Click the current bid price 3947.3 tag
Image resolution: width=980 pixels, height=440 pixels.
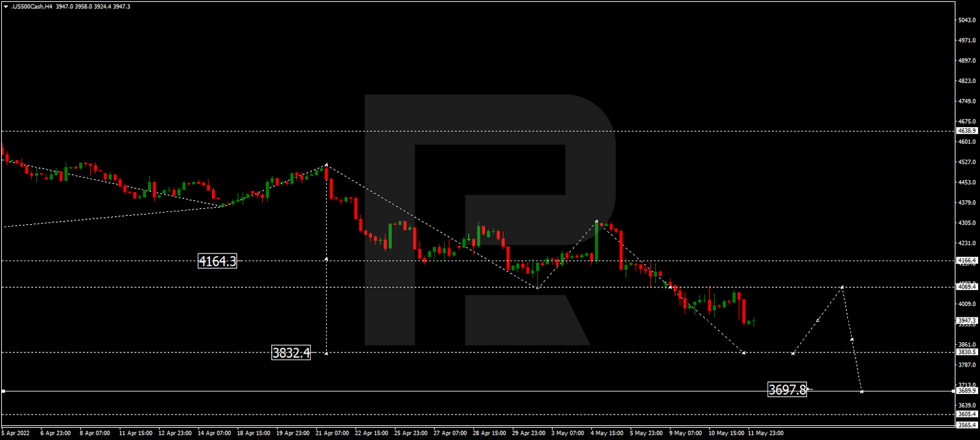point(966,321)
